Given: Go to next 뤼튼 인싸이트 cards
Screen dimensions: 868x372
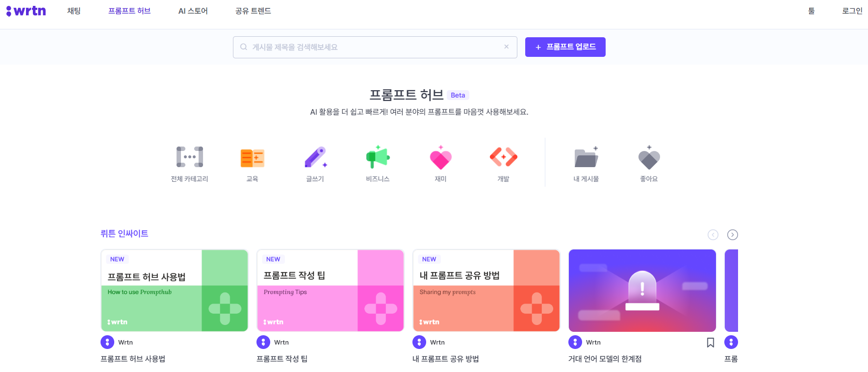Looking at the screenshot, I should point(732,235).
